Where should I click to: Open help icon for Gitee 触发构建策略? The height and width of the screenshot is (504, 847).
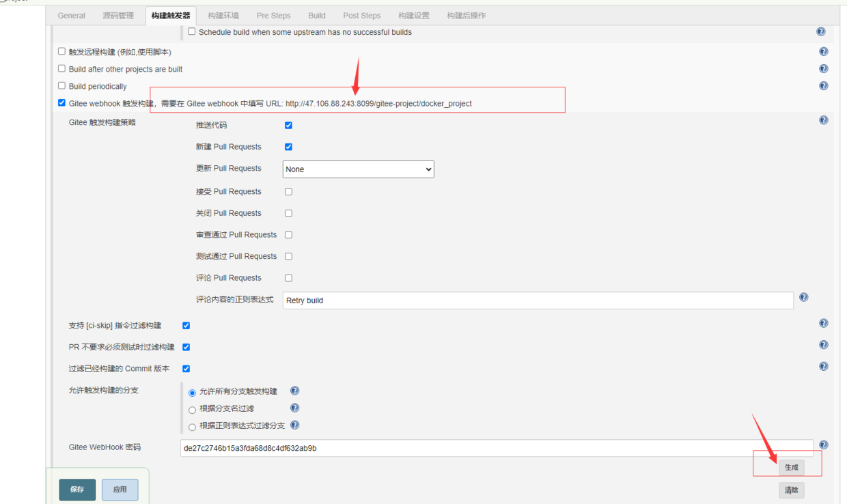coord(824,120)
